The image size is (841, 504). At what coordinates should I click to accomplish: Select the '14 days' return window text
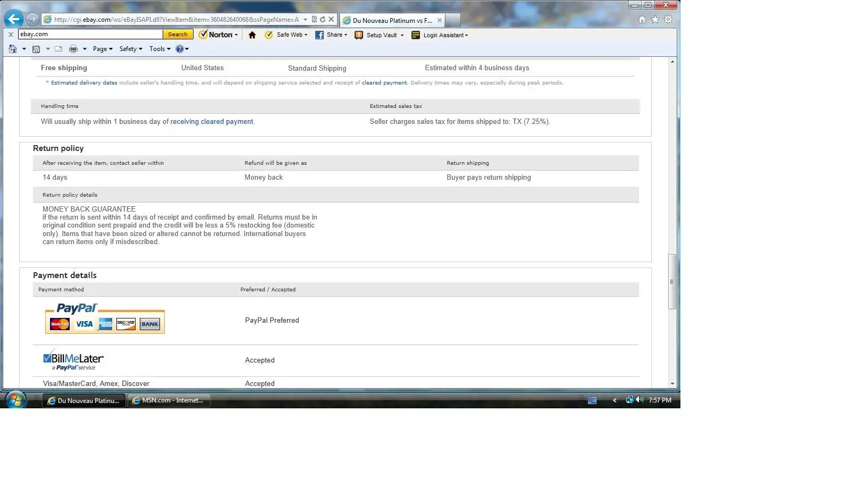55,178
